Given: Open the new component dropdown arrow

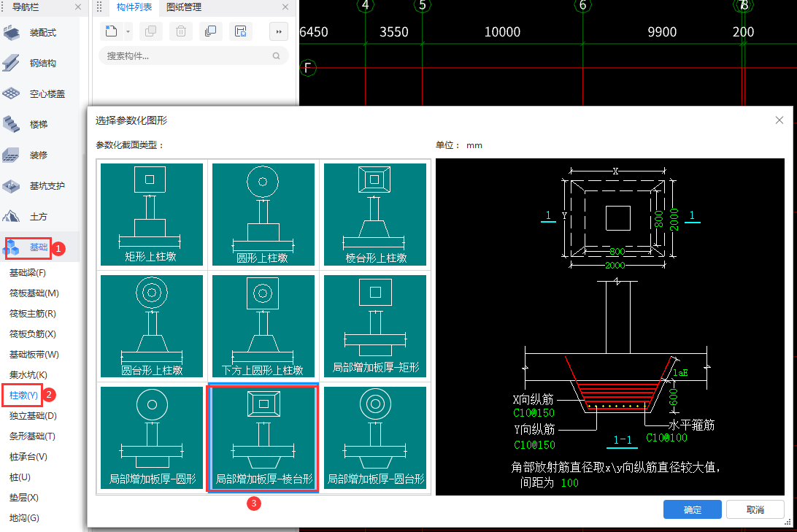Looking at the screenshot, I should [128, 31].
